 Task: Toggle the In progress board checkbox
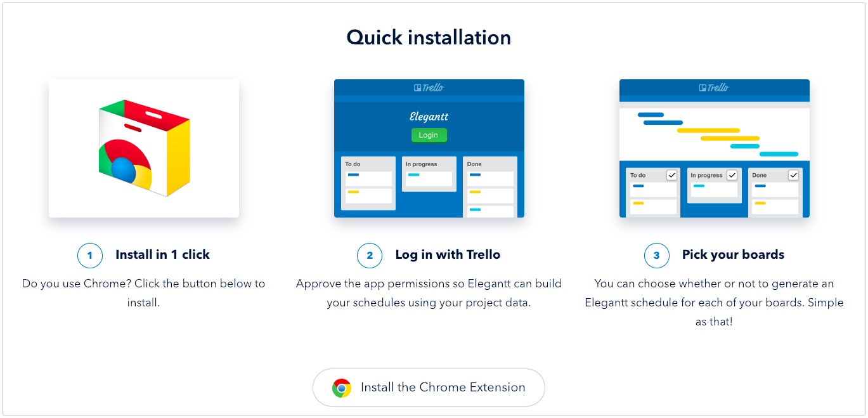[x=732, y=175]
